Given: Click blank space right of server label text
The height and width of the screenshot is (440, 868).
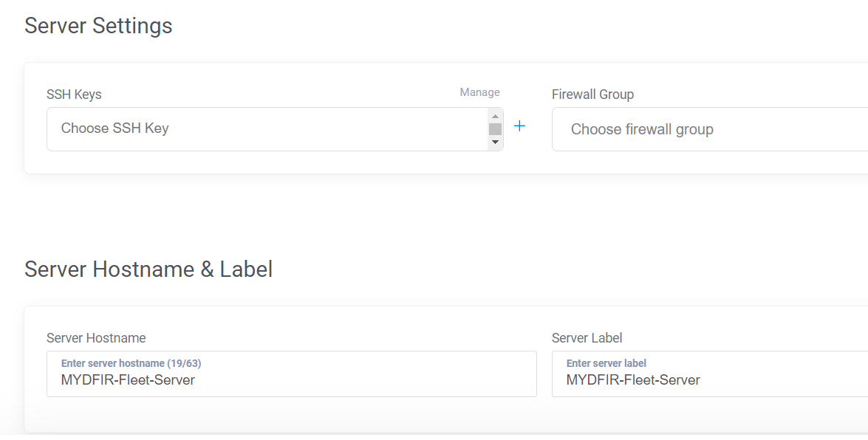Looking at the screenshot, I should tap(783, 380).
